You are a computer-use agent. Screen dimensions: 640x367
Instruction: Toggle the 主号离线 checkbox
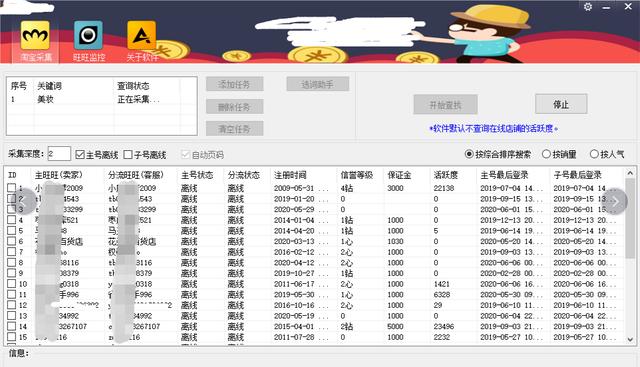pyautogui.click(x=80, y=155)
